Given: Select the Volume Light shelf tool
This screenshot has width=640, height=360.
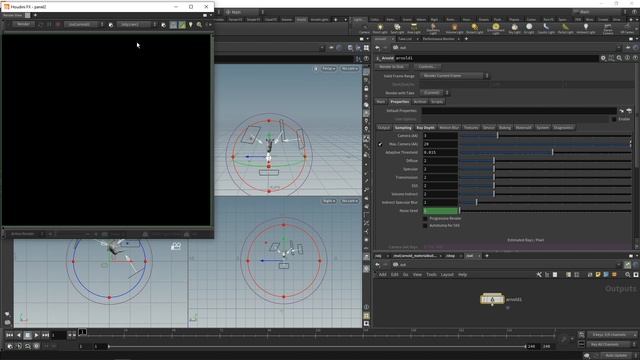Looking at the screenshot, I should point(454,28).
